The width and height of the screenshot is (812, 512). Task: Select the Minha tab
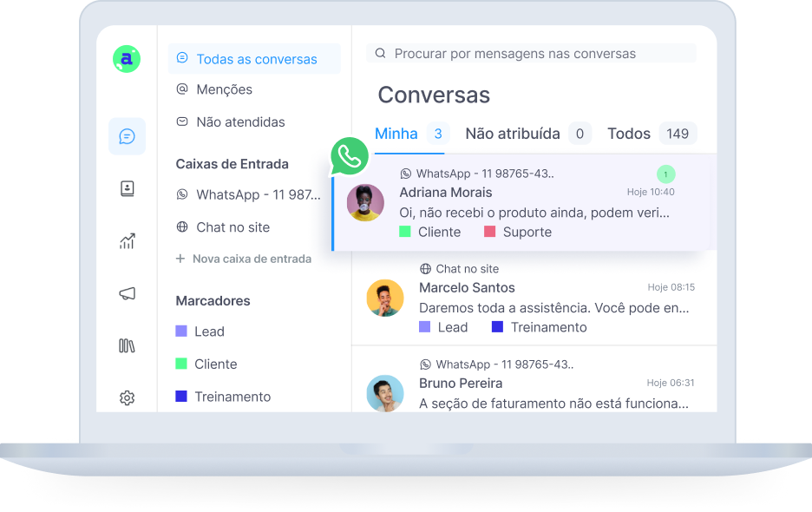(411, 134)
